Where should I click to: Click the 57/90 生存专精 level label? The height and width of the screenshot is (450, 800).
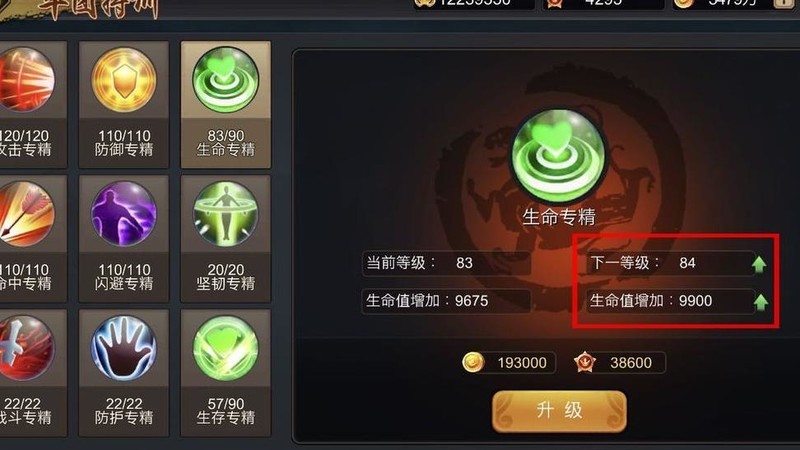tap(226, 411)
